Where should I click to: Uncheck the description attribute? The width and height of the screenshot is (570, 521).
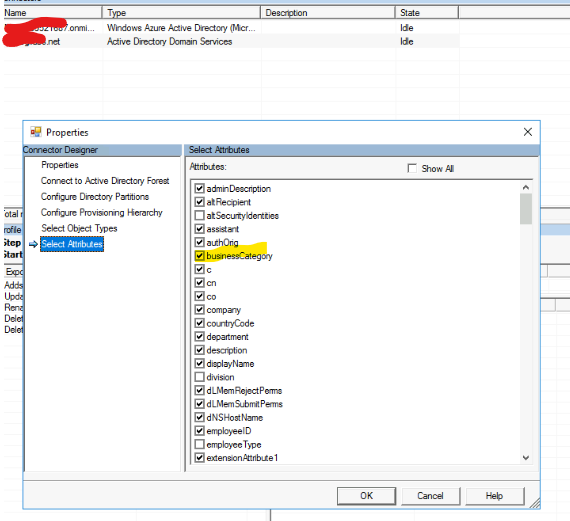(199, 350)
